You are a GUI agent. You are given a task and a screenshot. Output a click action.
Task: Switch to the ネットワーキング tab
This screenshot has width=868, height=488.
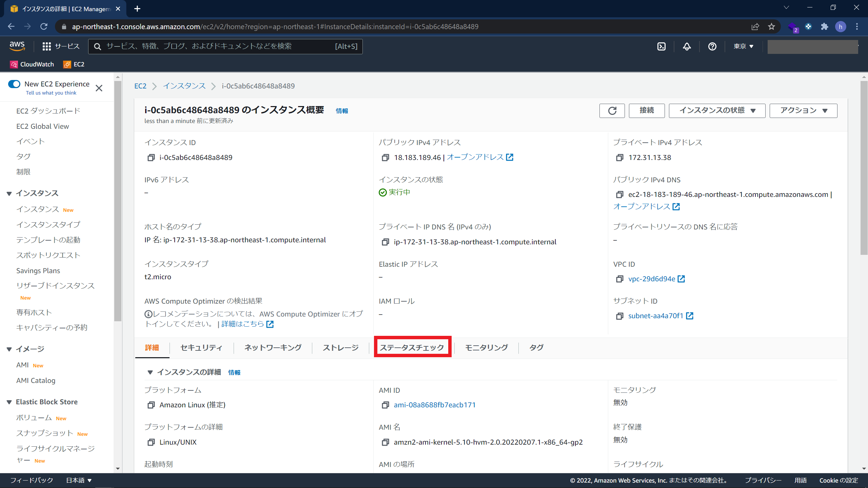(x=273, y=348)
